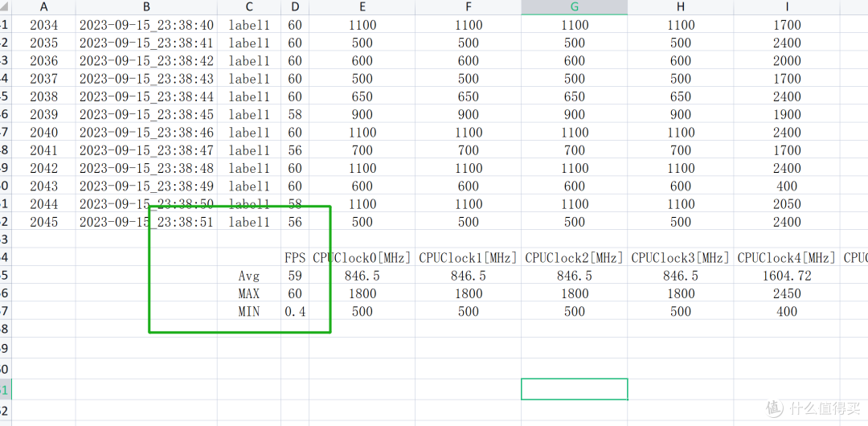Select column I header
The image size is (868, 426).
tap(787, 6)
